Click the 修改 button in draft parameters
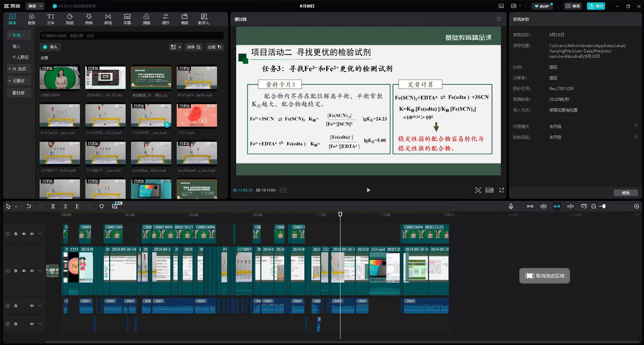This screenshot has height=345, width=644. point(626,193)
